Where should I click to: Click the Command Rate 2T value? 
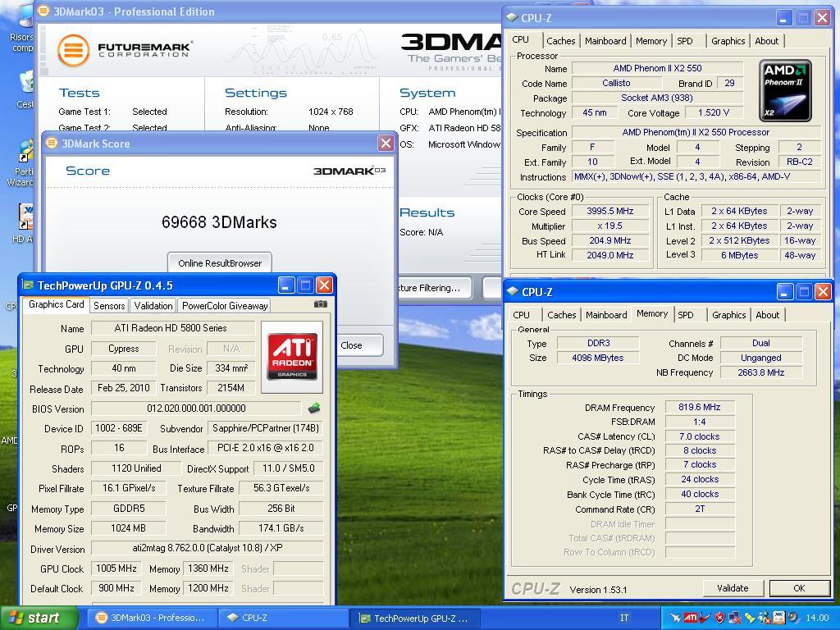tap(700, 509)
